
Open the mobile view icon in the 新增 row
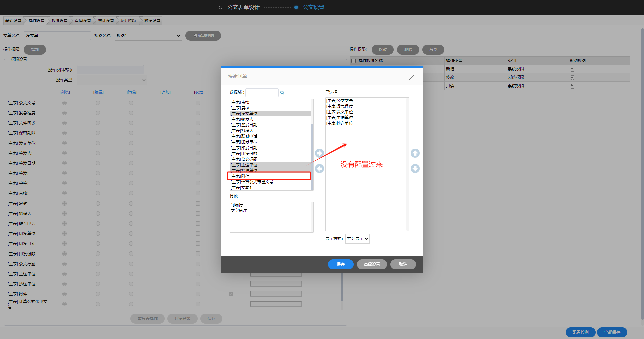click(x=572, y=69)
